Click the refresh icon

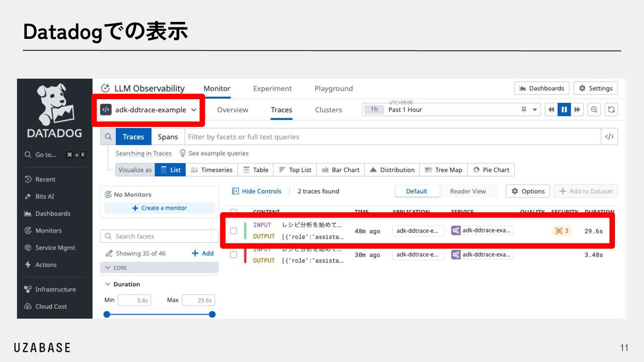pos(611,109)
